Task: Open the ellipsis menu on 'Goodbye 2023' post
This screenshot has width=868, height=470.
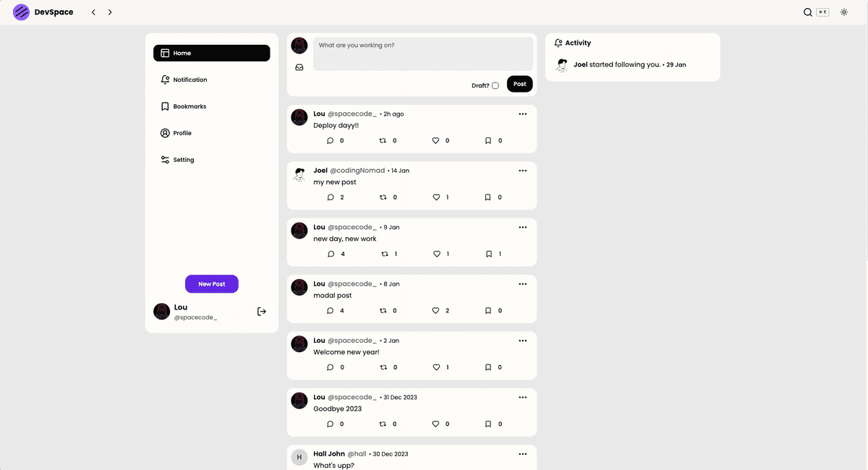Action: pos(523,397)
